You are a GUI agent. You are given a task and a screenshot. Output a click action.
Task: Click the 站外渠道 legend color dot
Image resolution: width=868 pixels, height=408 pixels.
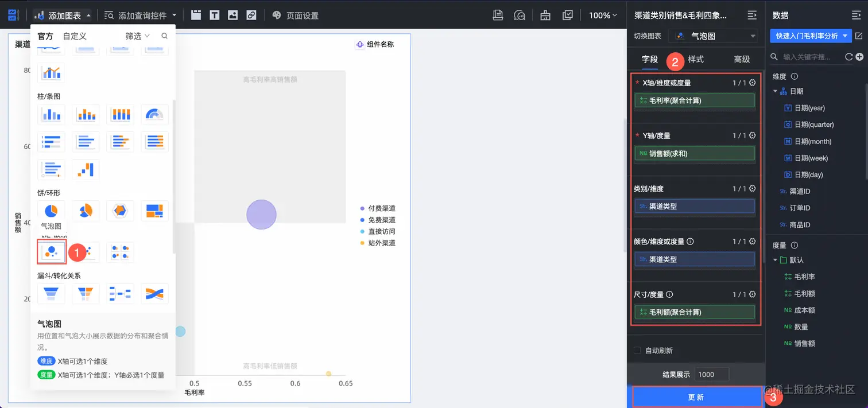(x=362, y=243)
